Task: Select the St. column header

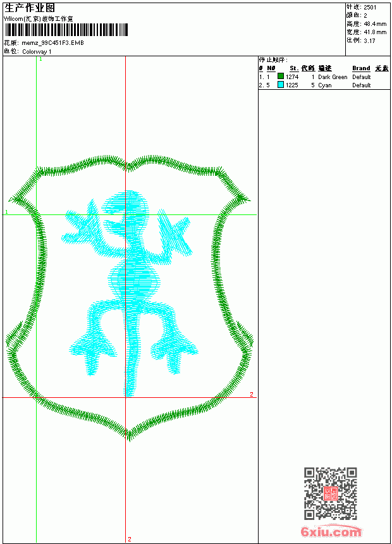Action: click(294, 68)
